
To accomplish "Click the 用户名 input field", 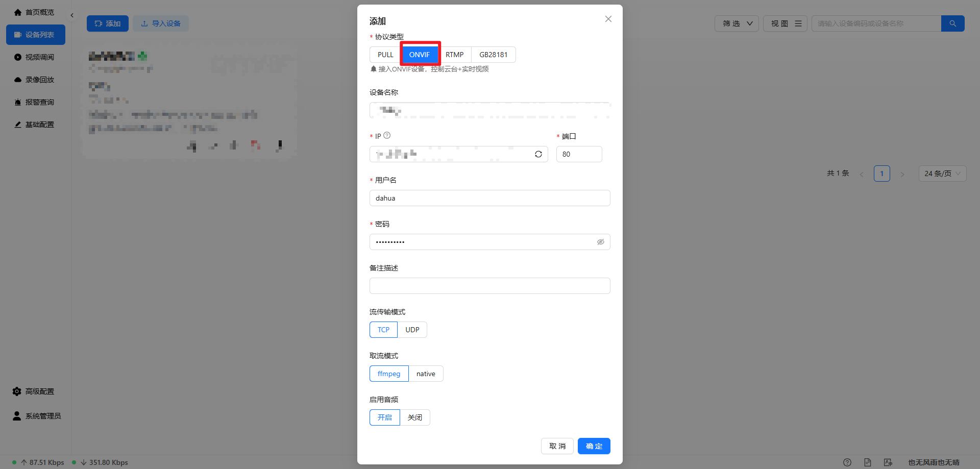I will [x=489, y=198].
